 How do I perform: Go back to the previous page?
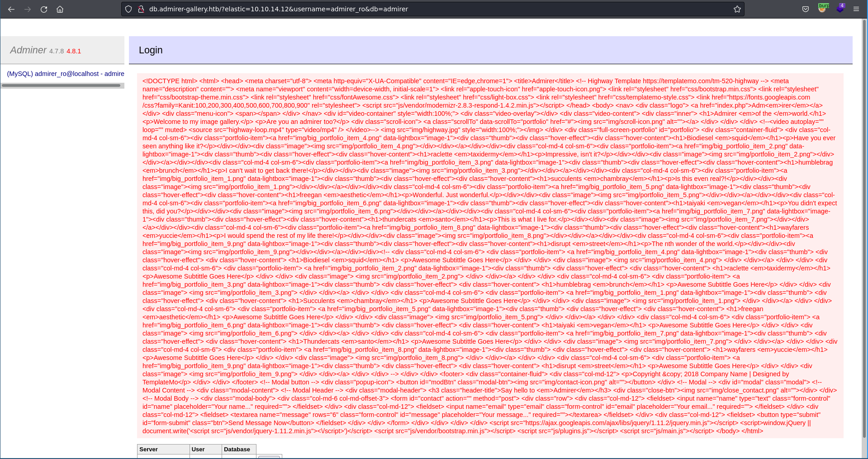(11, 9)
